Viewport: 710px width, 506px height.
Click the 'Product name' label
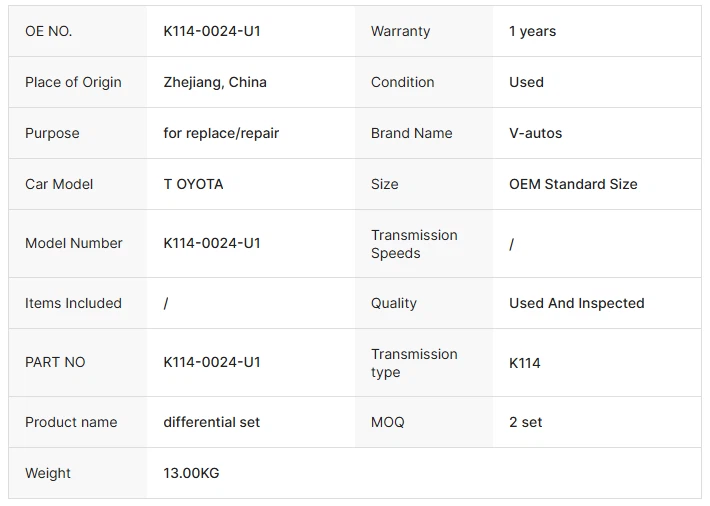pos(71,422)
